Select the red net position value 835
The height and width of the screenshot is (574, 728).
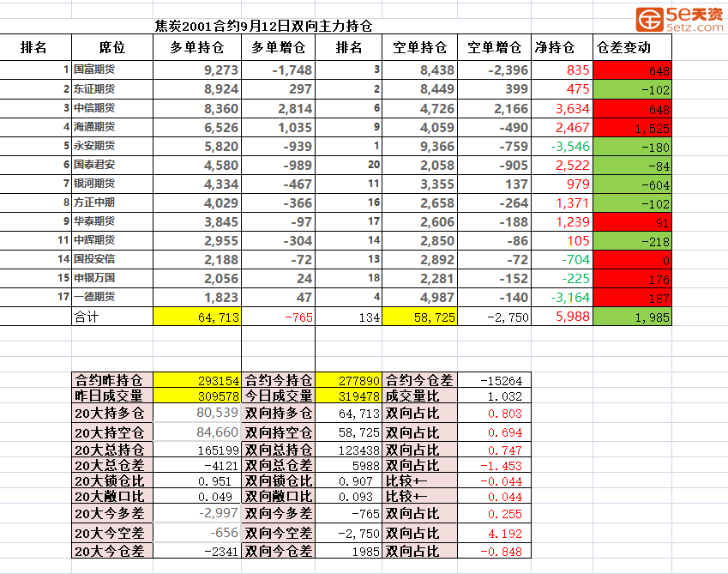point(563,69)
